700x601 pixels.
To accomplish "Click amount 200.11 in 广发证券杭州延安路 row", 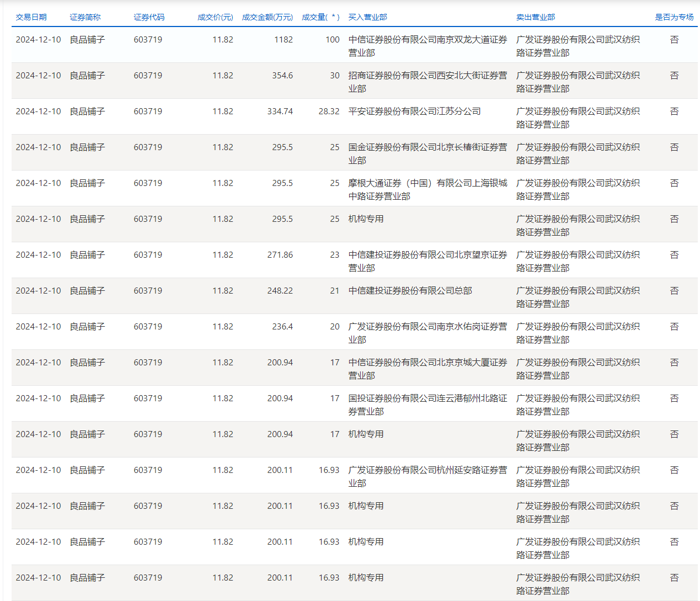I will (x=280, y=470).
